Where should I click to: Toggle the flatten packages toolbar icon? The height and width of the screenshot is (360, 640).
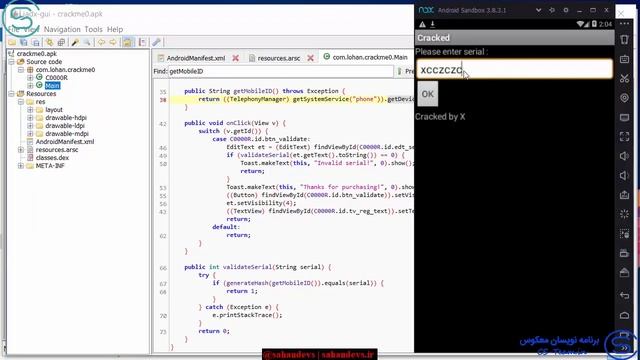(x=61, y=42)
